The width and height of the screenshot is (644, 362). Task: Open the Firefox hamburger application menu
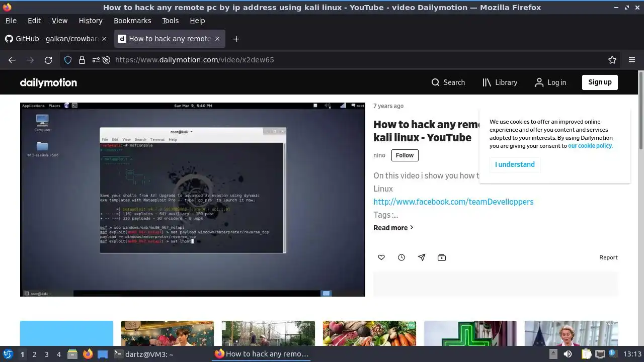pos(632,60)
